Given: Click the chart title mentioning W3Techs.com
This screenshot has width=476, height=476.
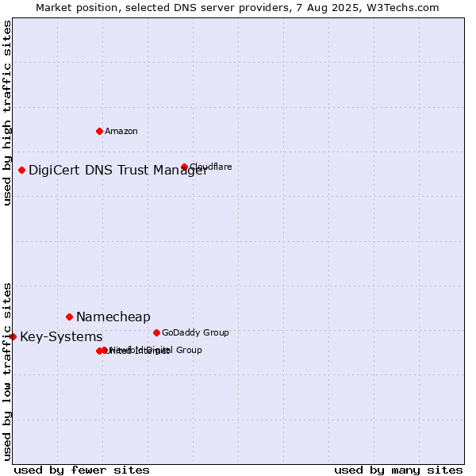Looking at the screenshot, I should pyautogui.click(x=237, y=8).
